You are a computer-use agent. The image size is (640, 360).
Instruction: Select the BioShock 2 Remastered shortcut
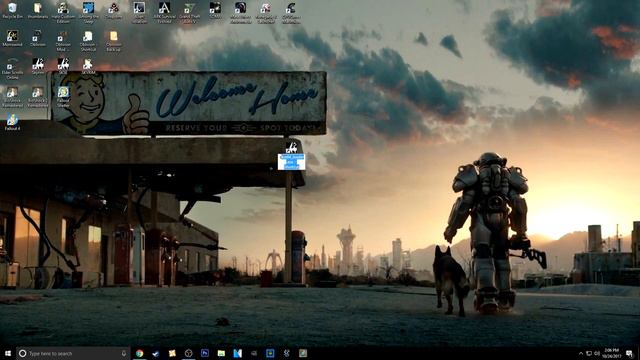pos(38,96)
